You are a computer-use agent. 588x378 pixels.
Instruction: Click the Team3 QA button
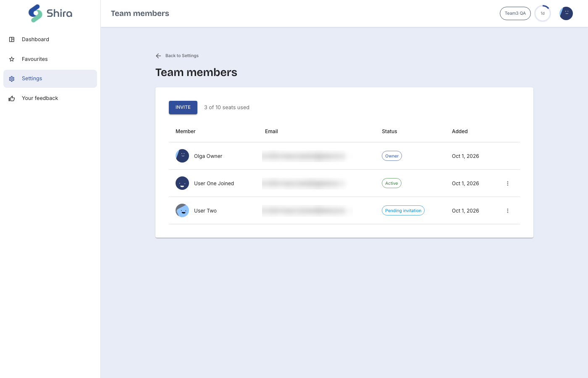pyautogui.click(x=515, y=13)
